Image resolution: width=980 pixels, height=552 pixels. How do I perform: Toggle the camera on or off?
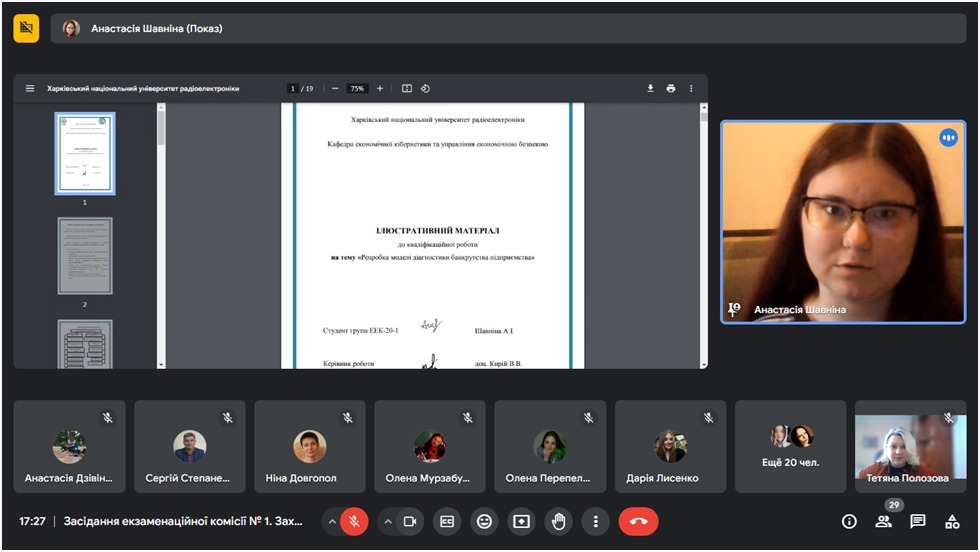409,521
